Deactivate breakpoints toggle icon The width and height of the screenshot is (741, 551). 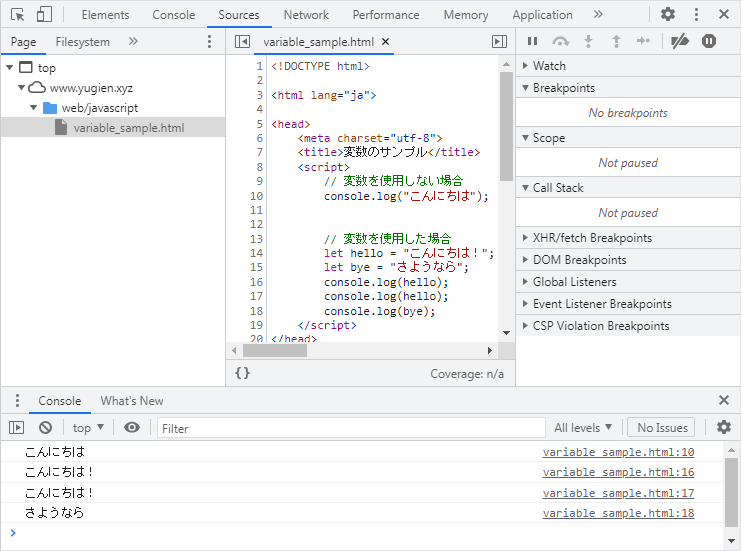[680, 41]
